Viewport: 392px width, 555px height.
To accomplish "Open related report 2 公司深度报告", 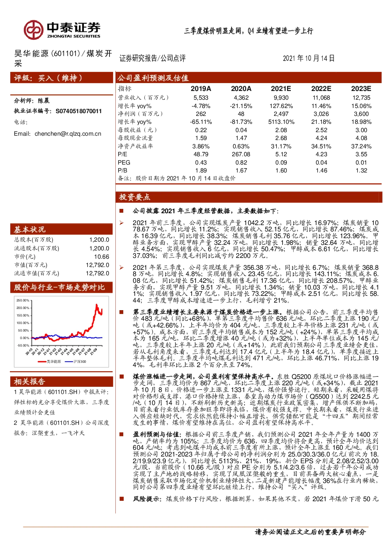I will (x=61, y=428).
